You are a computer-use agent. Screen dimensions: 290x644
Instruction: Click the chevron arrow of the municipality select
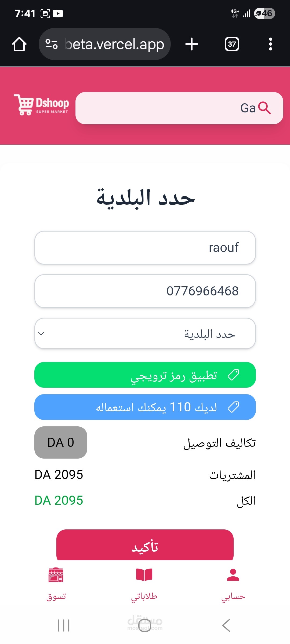41,333
